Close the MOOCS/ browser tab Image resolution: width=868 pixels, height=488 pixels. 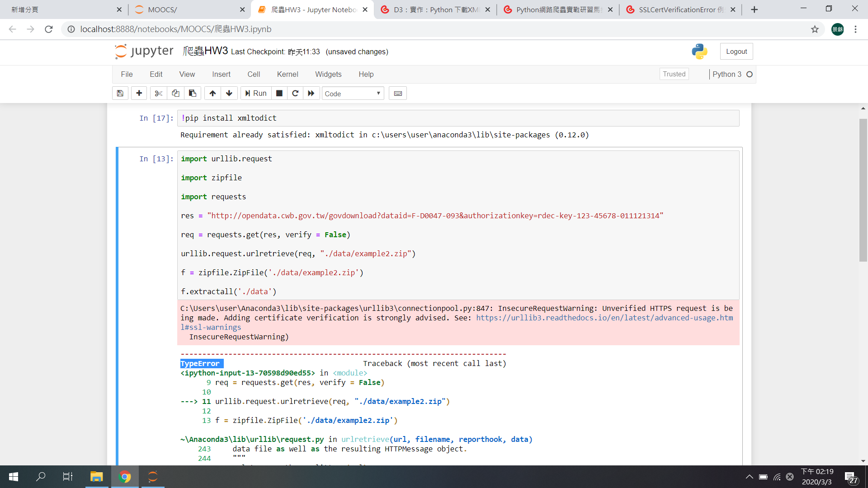point(242,9)
